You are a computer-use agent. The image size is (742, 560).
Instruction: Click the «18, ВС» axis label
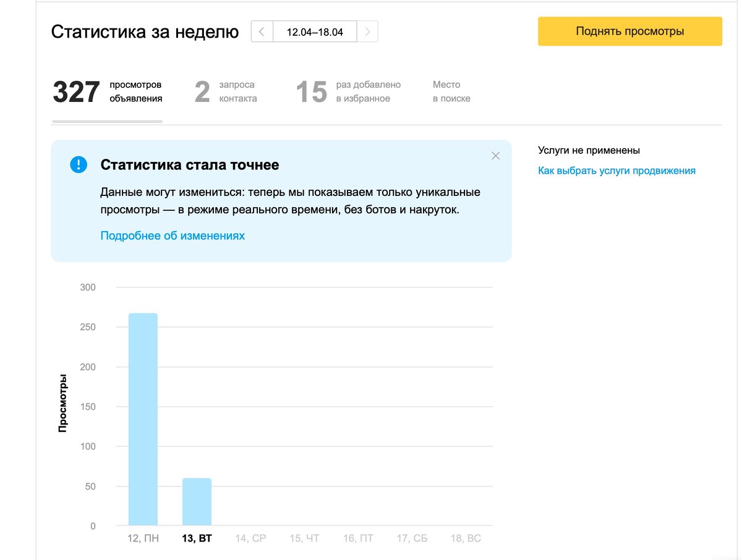click(x=465, y=538)
